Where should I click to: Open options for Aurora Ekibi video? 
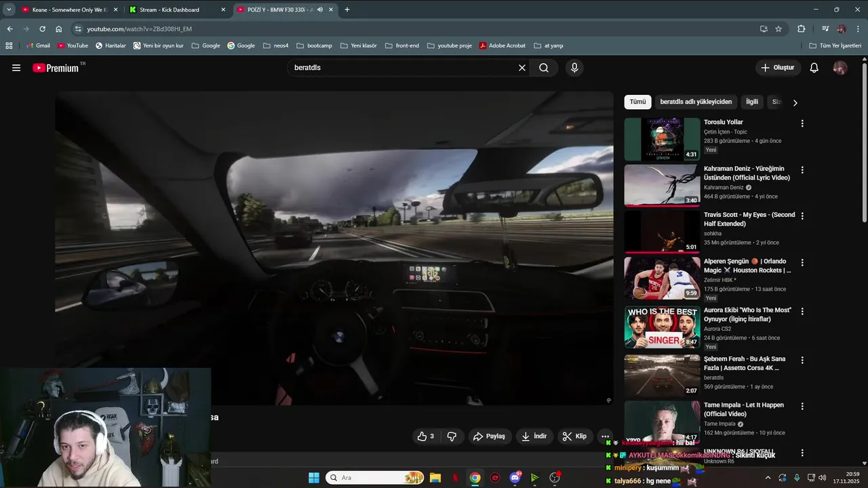[x=802, y=311]
